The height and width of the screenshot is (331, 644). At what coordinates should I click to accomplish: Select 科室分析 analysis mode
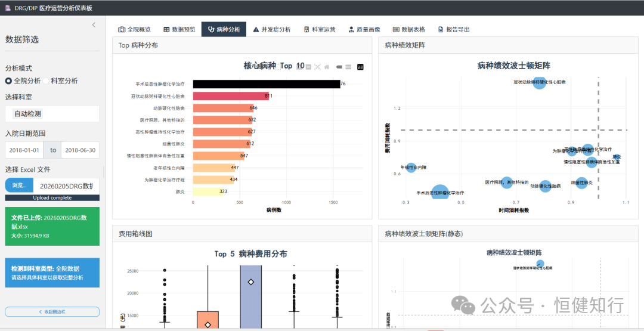click(x=60, y=81)
